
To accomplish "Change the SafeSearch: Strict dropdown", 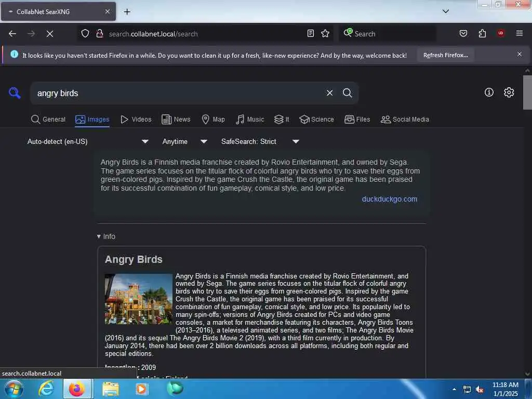I will point(260,141).
